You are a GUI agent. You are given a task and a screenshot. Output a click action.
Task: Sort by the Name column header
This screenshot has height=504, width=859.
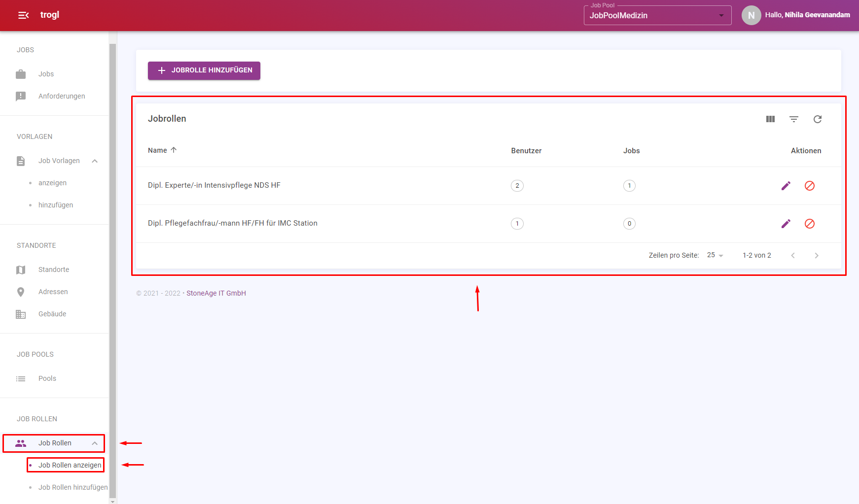pyautogui.click(x=157, y=150)
